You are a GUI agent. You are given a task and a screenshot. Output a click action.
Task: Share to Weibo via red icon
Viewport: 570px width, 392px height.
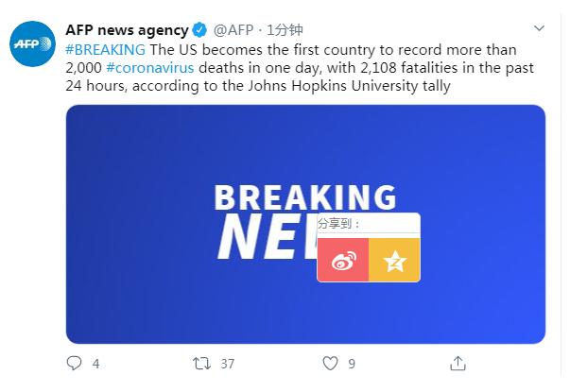[342, 261]
